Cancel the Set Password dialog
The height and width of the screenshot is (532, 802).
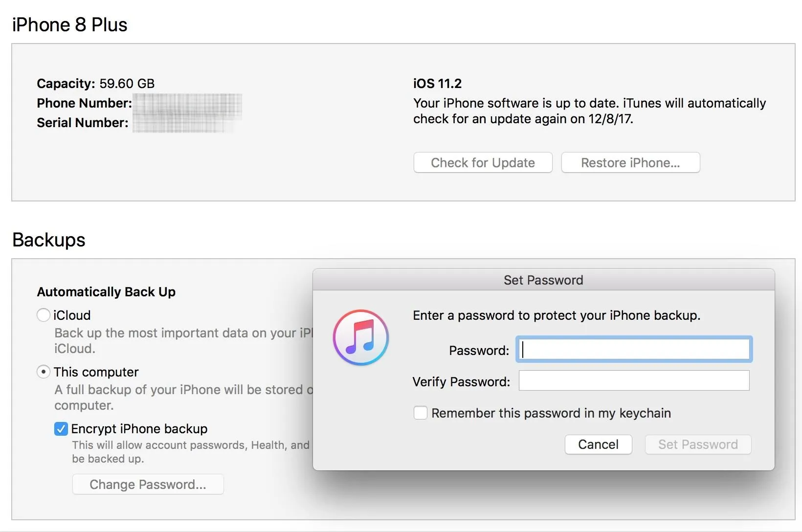tap(599, 444)
